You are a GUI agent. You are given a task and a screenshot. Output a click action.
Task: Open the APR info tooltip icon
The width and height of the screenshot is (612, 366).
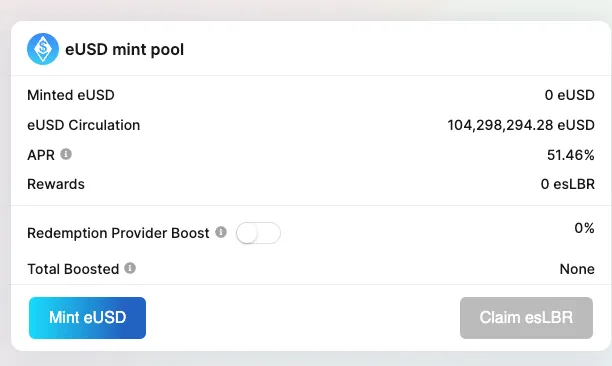click(66, 154)
